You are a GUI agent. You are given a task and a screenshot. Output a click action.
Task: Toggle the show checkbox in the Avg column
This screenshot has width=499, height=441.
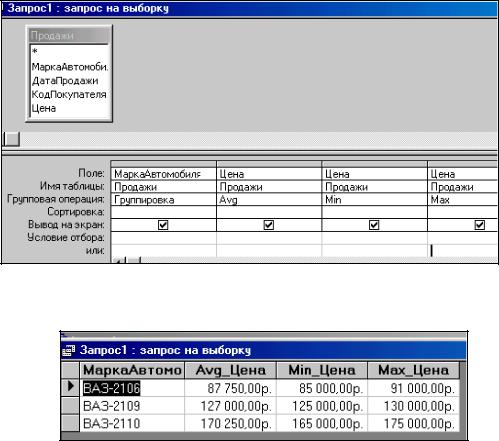point(269,225)
